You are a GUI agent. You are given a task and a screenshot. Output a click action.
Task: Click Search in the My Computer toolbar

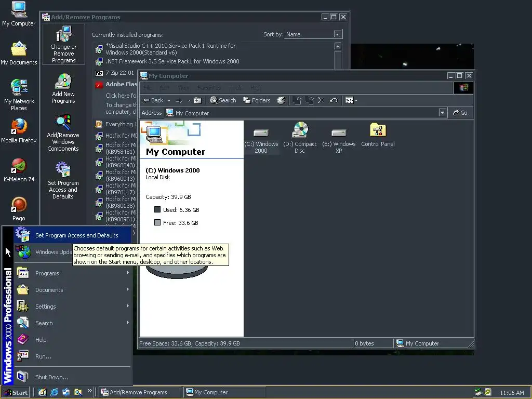[223, 100]
